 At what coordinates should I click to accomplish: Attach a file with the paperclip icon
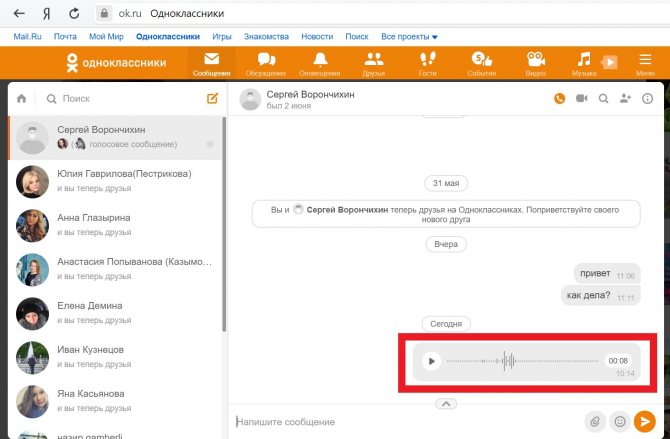point(595,421)
